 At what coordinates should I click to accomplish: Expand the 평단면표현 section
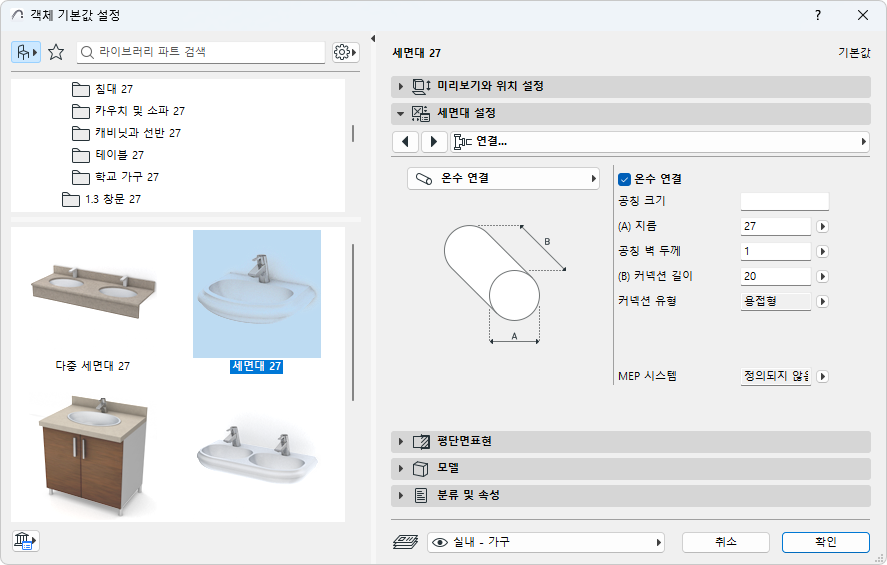(x=401, y=442)
